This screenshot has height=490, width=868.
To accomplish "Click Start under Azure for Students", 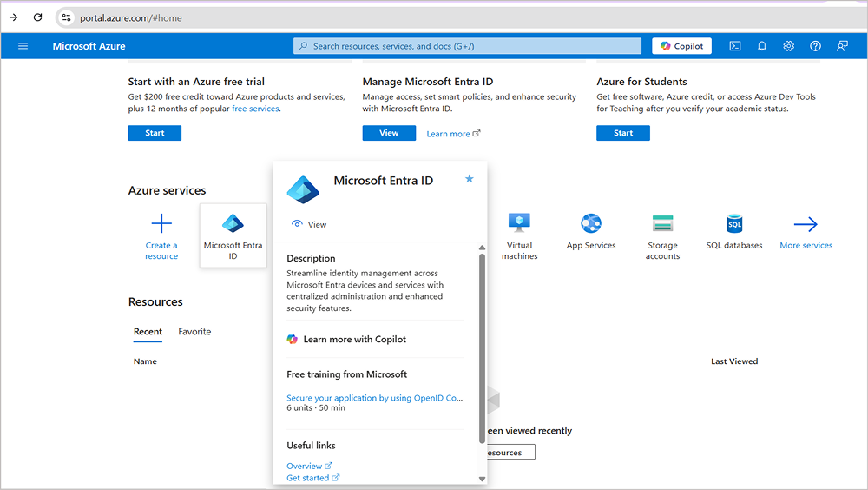I will [x=622, y=133].
